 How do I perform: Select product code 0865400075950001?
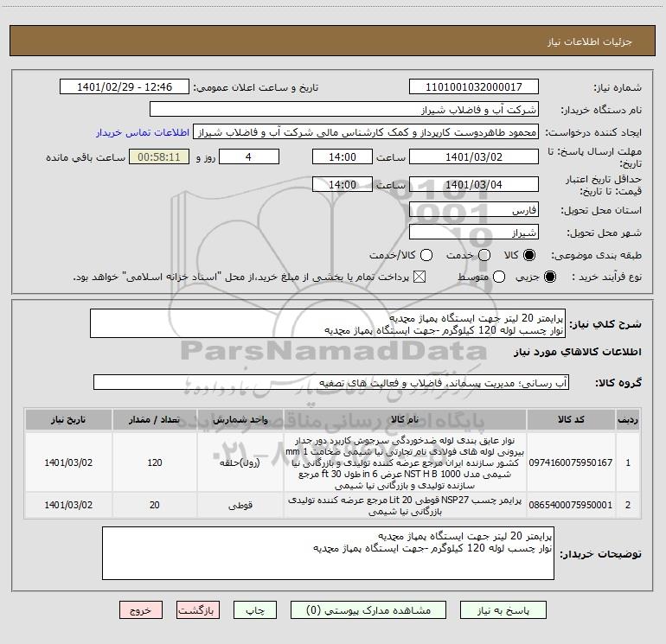[571, 505]
